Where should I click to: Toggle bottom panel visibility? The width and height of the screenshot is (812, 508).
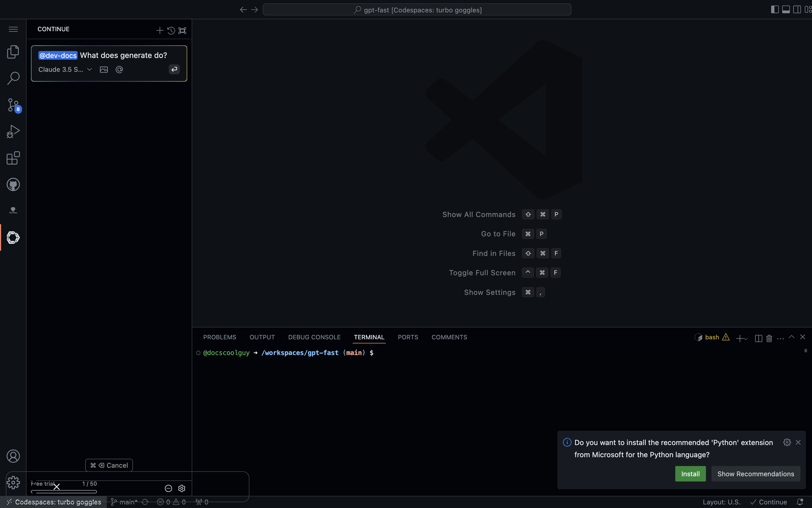click(x=786, y=9)
